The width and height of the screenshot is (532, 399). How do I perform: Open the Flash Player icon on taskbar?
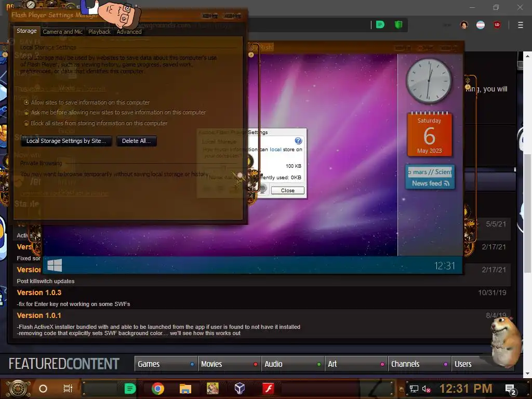click(x=268, y=389)
